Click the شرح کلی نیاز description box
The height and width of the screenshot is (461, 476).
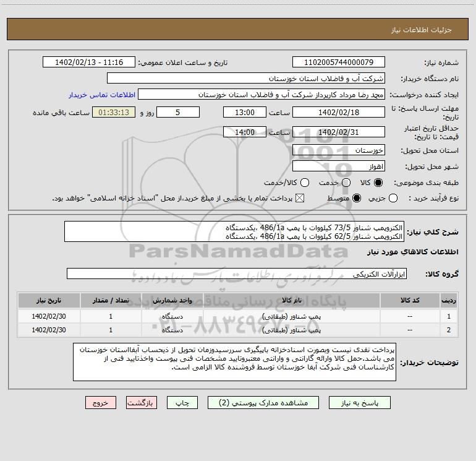click(234, 231)
